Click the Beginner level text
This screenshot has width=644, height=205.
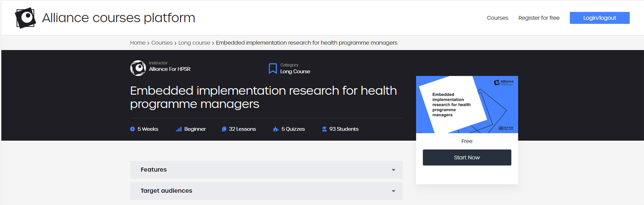pyautogui.click(x=195, y=129)
